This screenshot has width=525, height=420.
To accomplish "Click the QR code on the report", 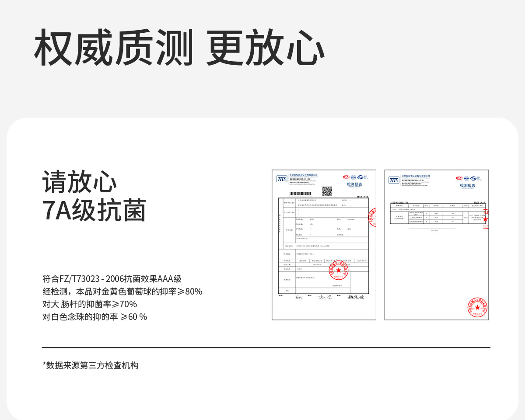I will [327, 191].
